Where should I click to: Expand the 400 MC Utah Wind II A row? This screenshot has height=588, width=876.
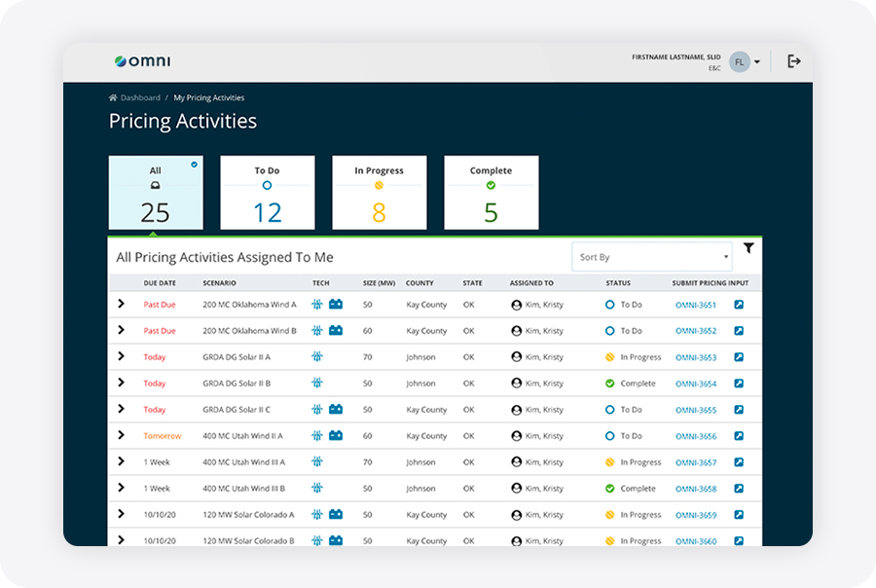[x=121, y=435]
